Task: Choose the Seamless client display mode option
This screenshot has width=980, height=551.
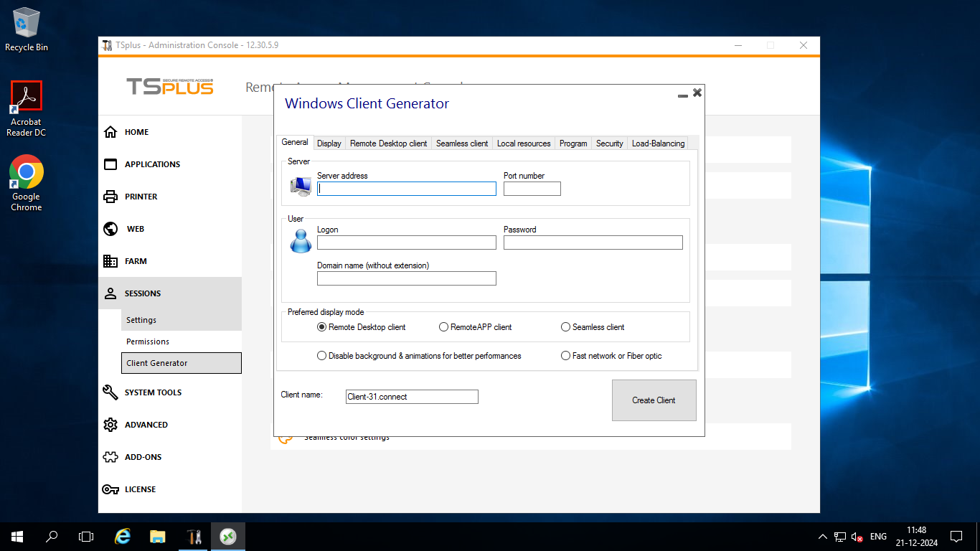Action: point(566,327)
